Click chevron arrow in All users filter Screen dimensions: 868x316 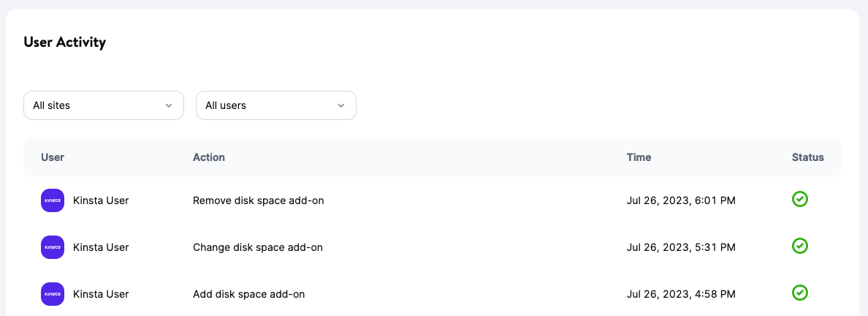pos(341,106)
